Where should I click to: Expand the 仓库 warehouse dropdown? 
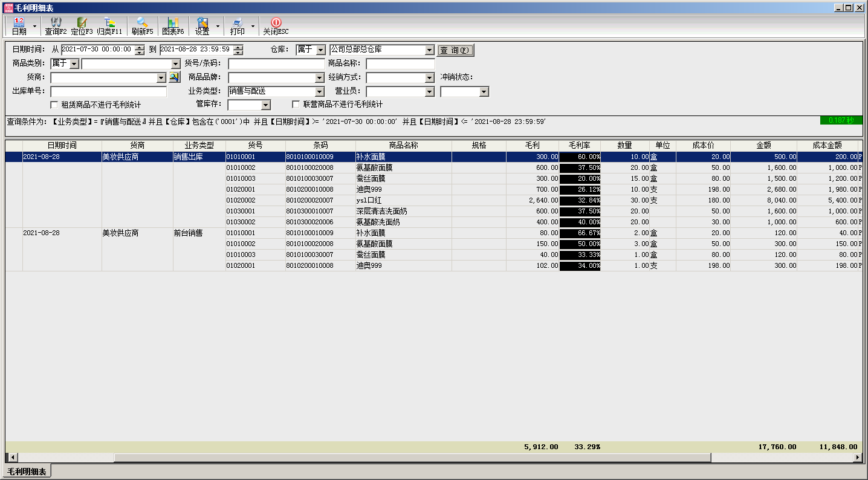[x=429, y=50]
